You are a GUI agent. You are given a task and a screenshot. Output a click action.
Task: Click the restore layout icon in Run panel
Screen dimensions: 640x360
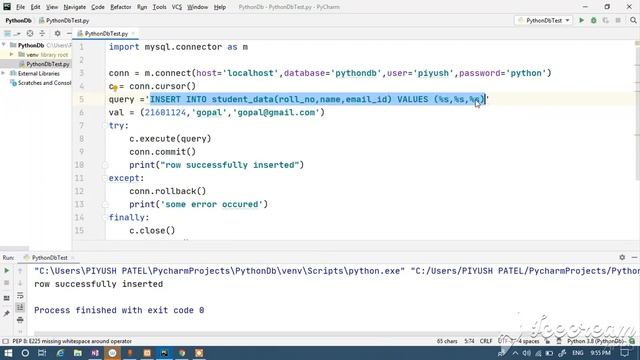coord(7,298)
